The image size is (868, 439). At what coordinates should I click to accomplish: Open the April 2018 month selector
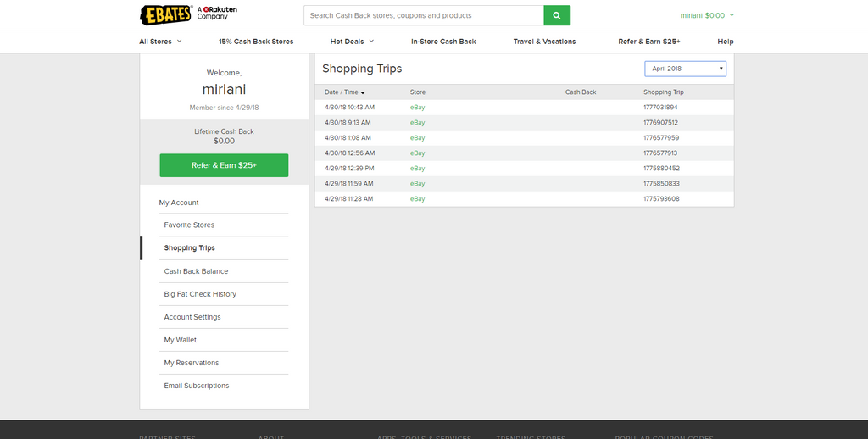tap(685, 69)
